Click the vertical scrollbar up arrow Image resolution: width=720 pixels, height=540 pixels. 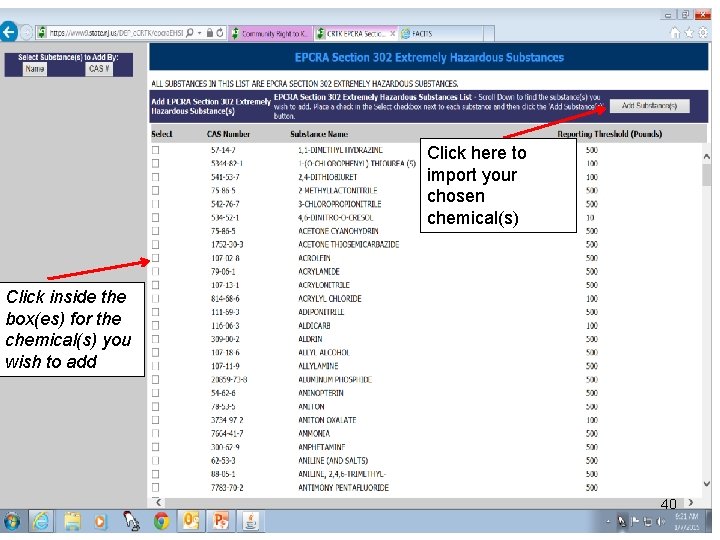pyautogui.click(x=707, y=157)
